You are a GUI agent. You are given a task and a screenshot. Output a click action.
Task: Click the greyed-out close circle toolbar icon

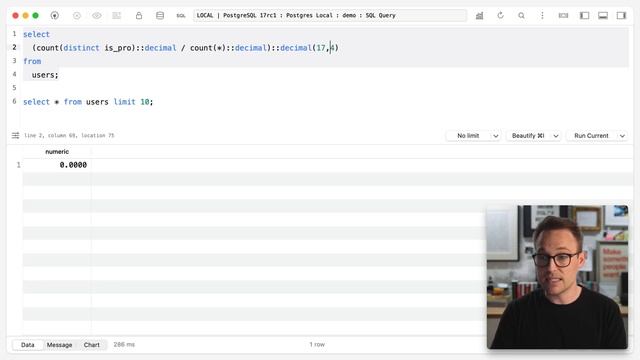coord(77,16)
